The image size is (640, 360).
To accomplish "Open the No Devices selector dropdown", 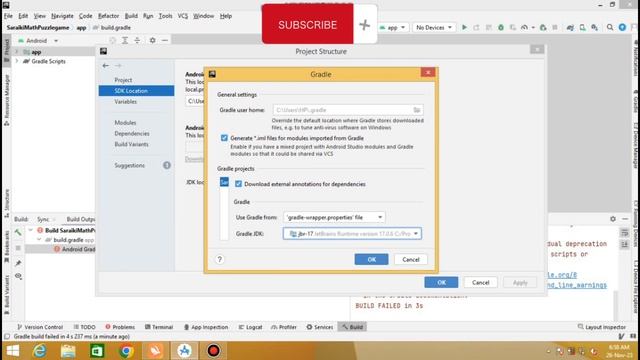I will (x=433, y=27).
